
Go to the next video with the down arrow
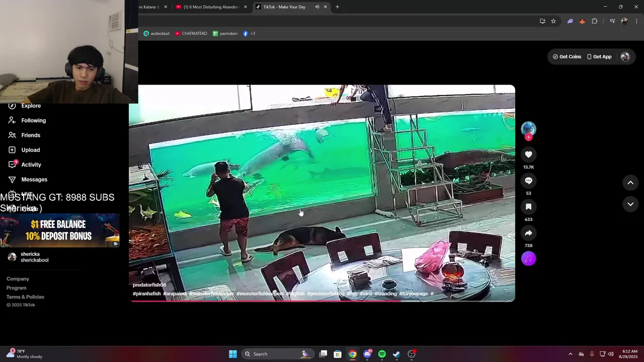pos(630,204)
